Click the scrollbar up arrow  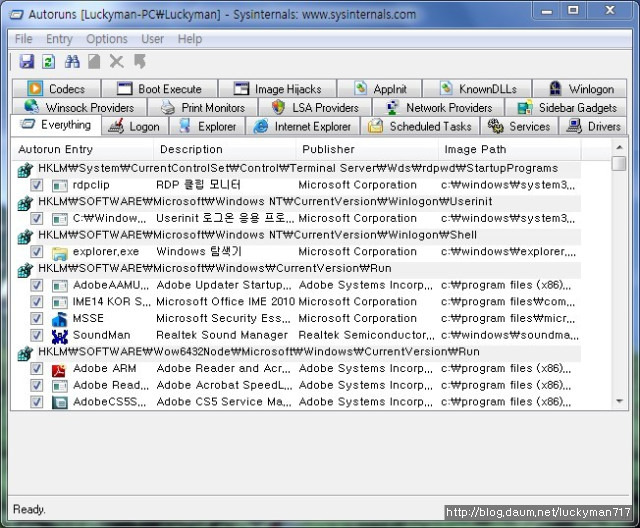pyautogui.click(x=619, y=147)
